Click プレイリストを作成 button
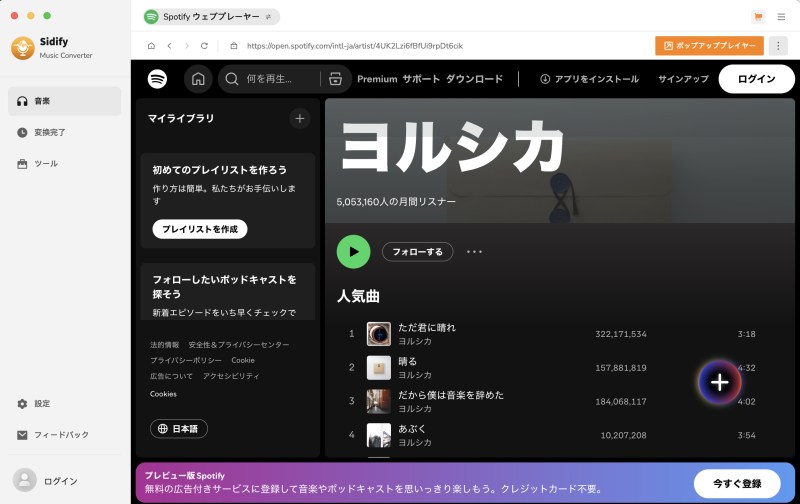Screen dimensions: 800x504 pyautogui.click(x=199, y=229)
